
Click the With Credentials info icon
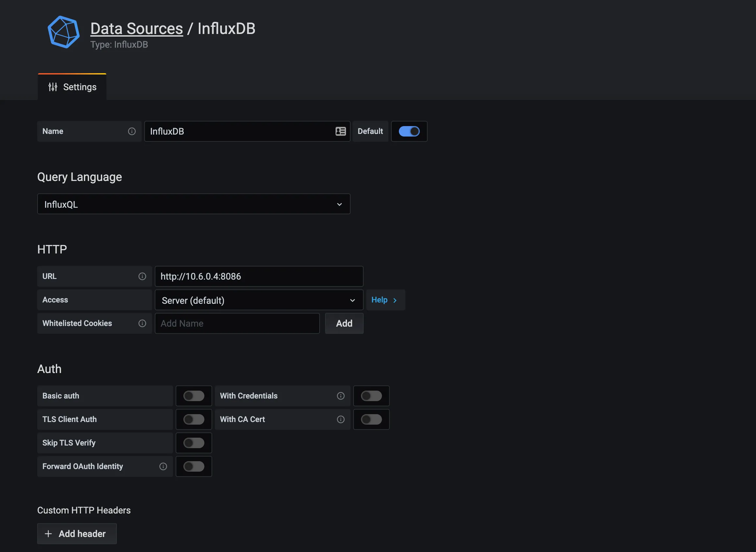(341, 396)
